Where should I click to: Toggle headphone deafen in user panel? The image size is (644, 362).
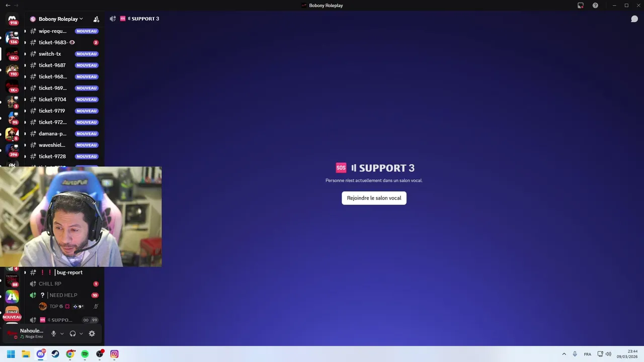[x=72, y=333]
